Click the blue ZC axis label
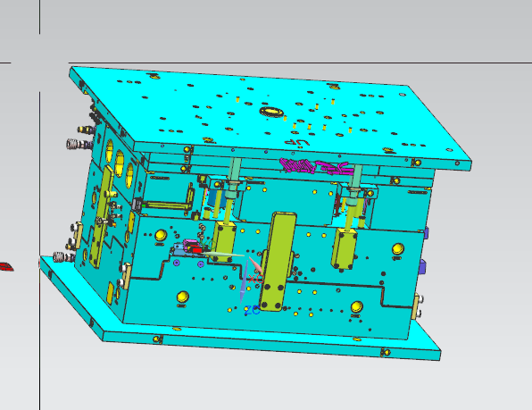 pyautogui.click(x=252, y=310)
